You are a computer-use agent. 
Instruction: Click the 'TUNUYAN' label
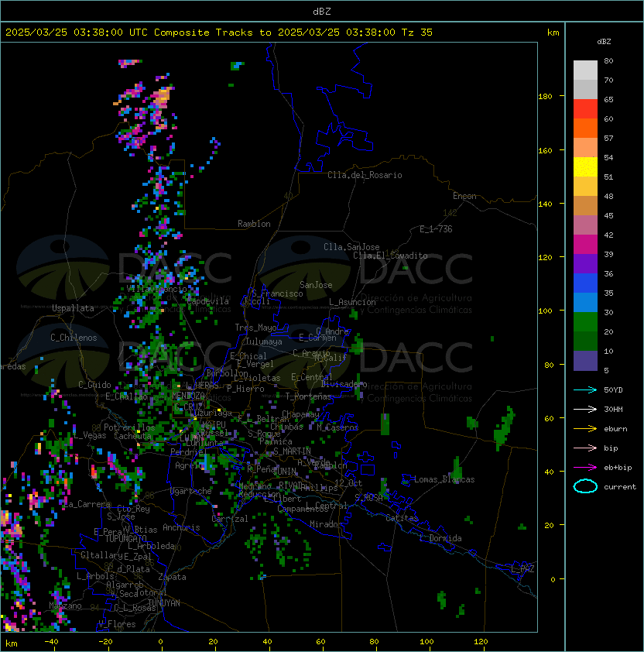(x=164, y=603)
